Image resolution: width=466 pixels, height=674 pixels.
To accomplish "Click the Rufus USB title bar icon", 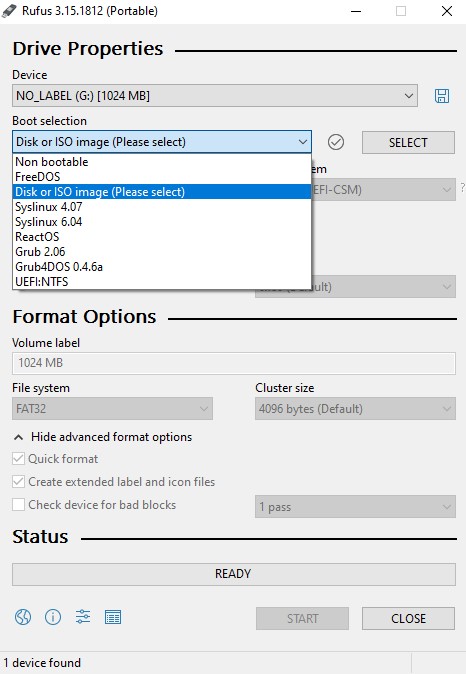I will [x=9, y=10].
